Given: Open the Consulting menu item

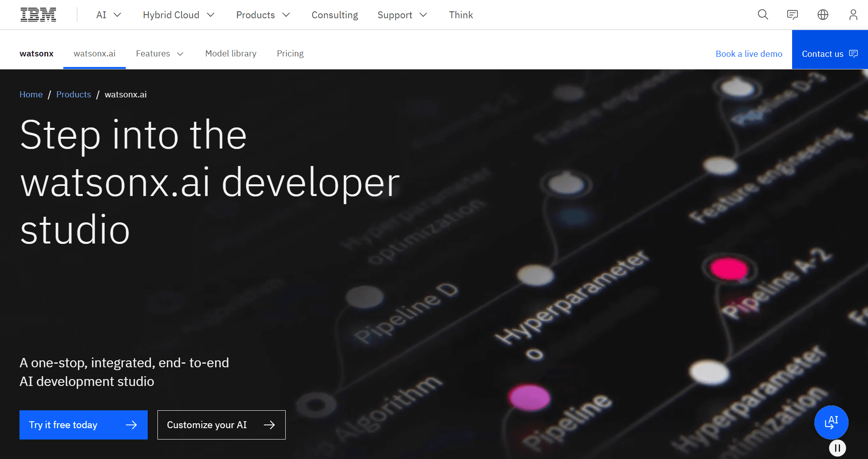Looking at the screenshot, I should (335, 15).
